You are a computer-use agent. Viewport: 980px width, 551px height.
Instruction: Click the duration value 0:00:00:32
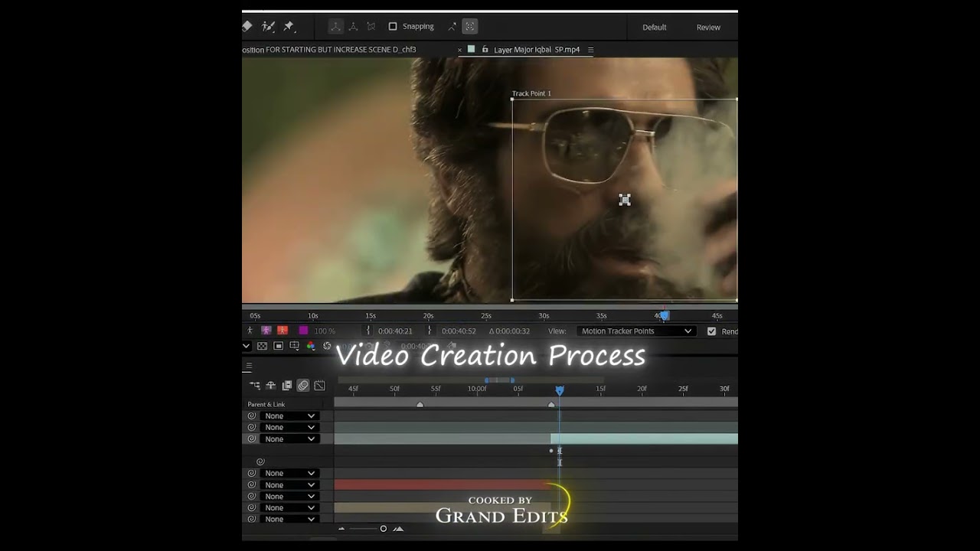(512, 331)
